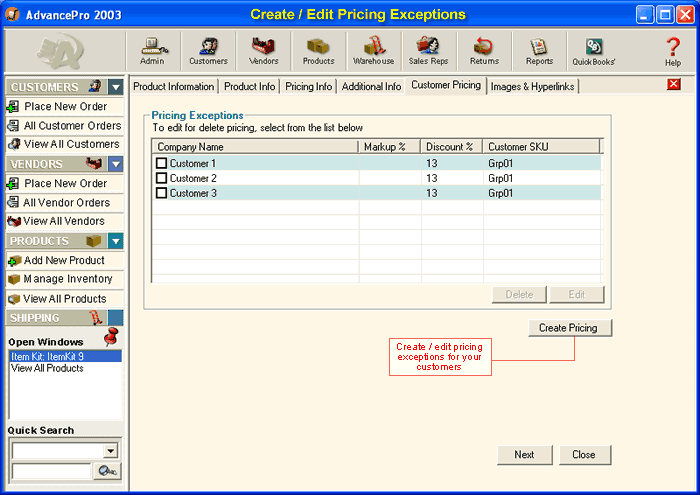Image resolution: width=700 pixels, height=495 pixels.
Task: Switch to the Additional Info tab
Action: 371,87
